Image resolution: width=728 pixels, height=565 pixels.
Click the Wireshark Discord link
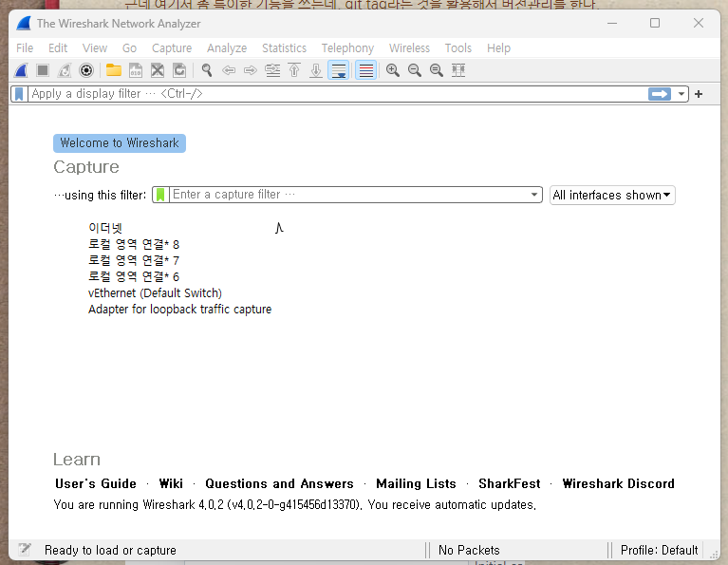pyautogui.click(x=618, y=483)
